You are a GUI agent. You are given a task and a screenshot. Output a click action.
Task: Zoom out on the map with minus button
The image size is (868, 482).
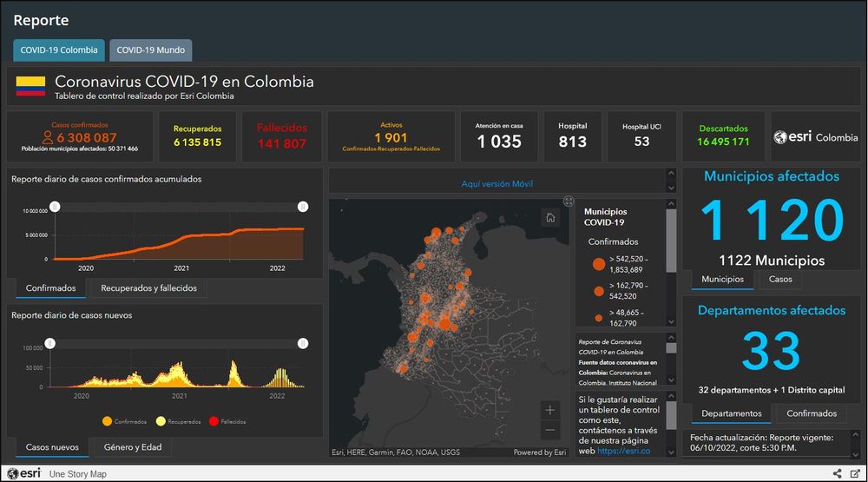click(x=550, y=431)
